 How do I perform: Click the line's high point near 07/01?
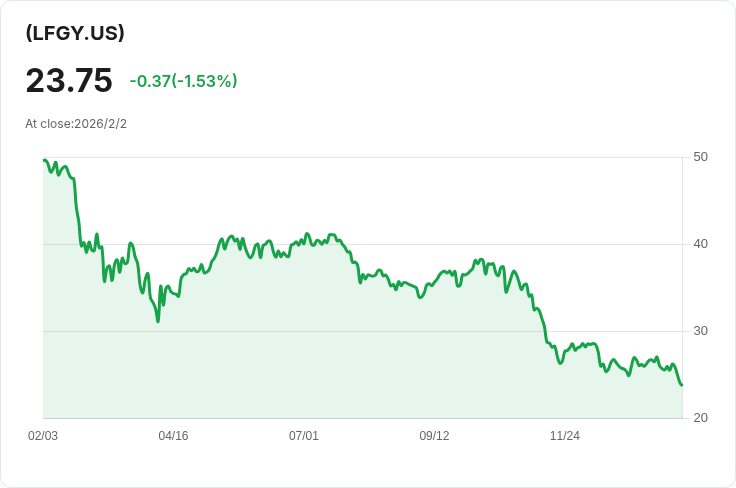tap(308, 235)
